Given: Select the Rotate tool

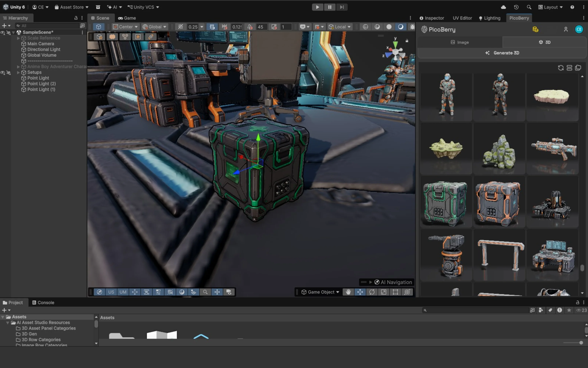Looking at the screenshot, I should [x=372, y=292].
